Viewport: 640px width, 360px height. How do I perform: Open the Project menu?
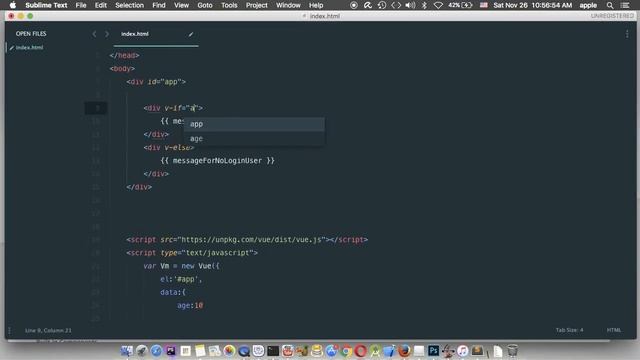(257, 5)
